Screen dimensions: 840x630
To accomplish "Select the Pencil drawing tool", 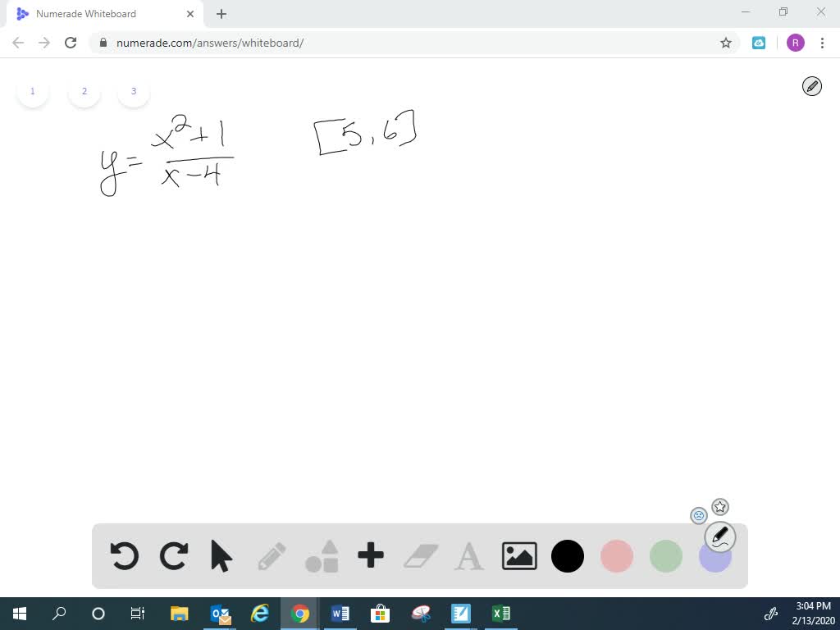I will 272,556.
